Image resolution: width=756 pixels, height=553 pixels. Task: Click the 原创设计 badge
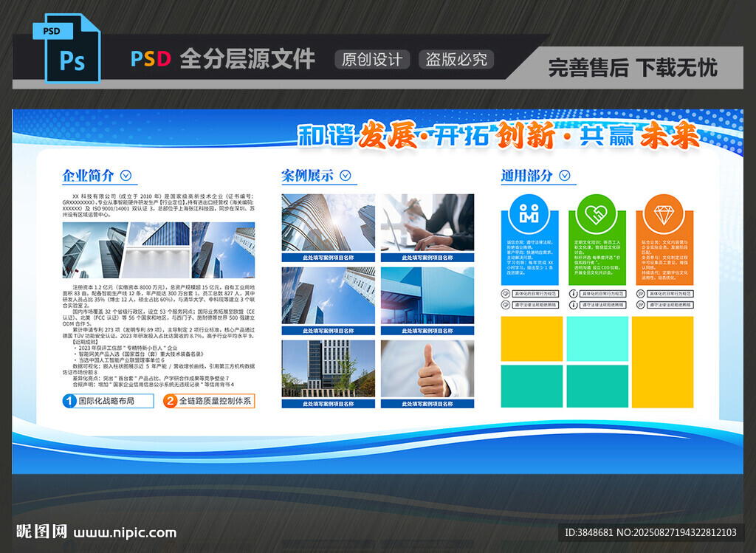point(372,60)
